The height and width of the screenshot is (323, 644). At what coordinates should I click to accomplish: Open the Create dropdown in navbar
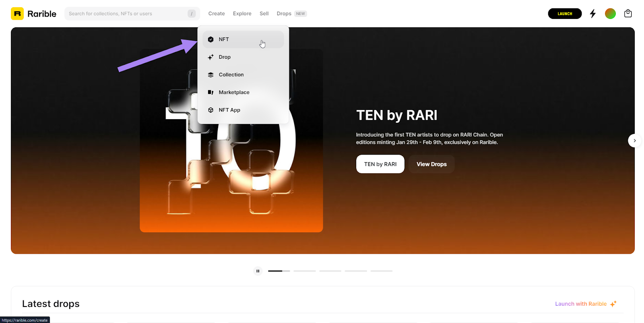pos(217,14)
